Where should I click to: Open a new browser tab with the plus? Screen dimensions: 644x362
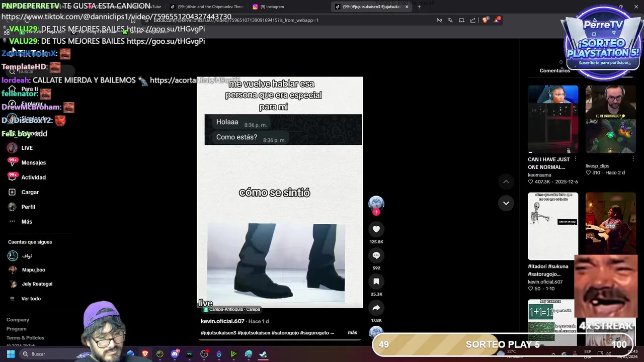(x=419, y=7)
